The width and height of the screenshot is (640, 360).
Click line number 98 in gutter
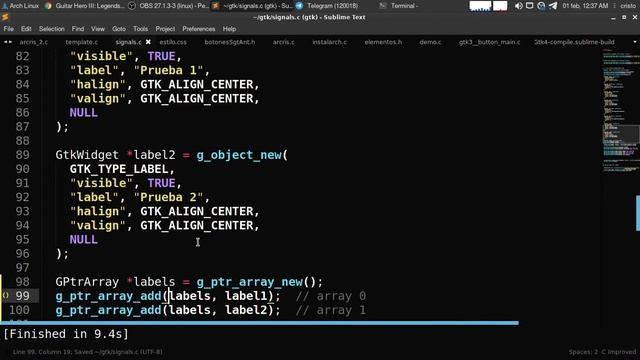[22, 282]
